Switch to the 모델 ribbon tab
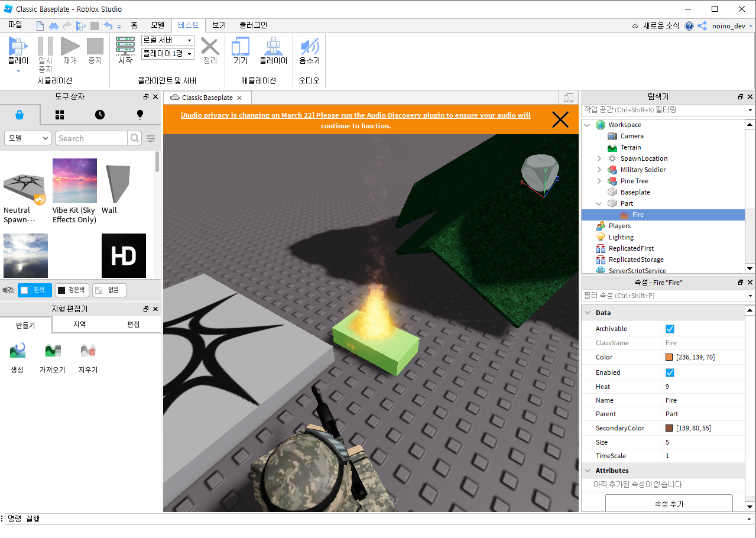This screenshot has height=538, width=756. click(x=157, y=25)
